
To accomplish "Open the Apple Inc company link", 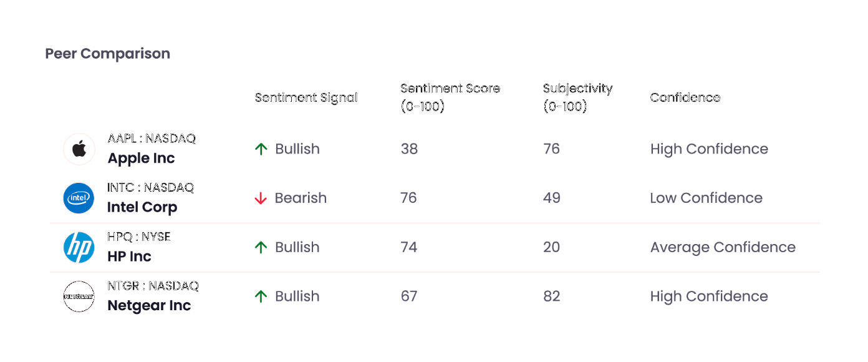I will pyautogui.click(x=142, y=159).
